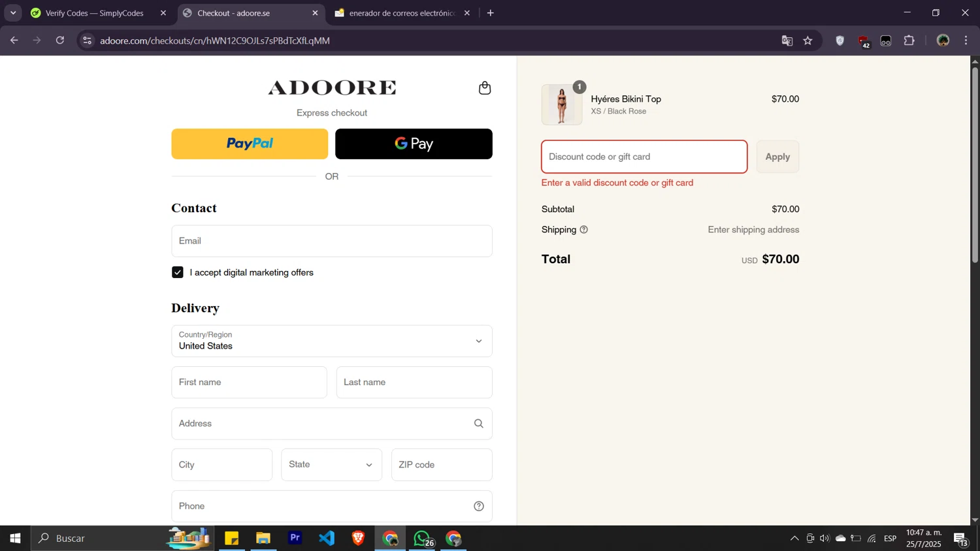Click the Buscar taskbar search box
Image resolution: width=980 pixels, height=551 pixels.
(123, 539)
